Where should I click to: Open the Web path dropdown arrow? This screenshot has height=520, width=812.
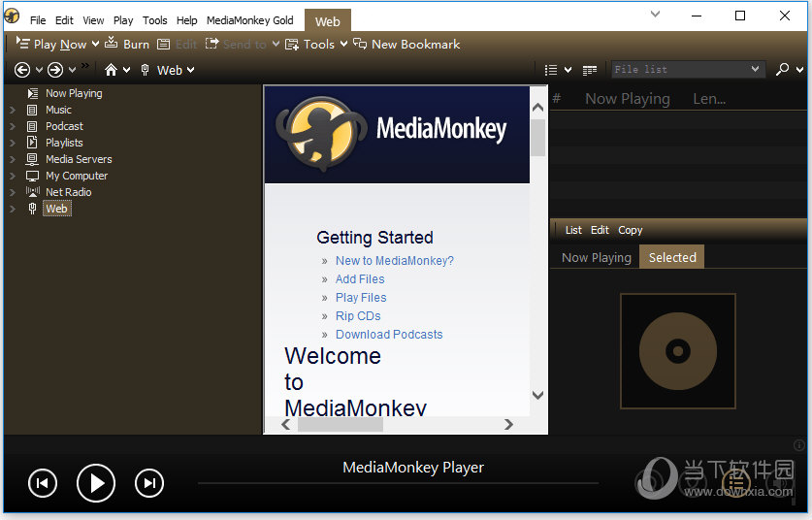(x=190, y=70)
